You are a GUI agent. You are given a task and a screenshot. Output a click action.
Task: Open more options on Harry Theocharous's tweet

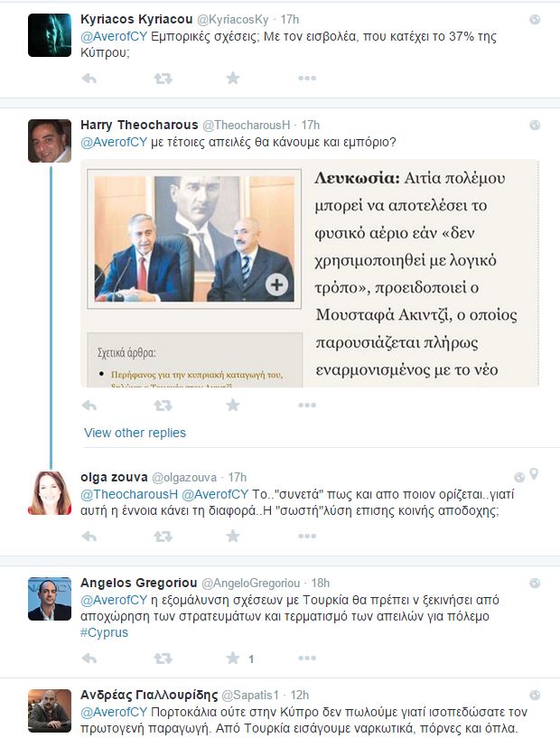click(307, 406)
